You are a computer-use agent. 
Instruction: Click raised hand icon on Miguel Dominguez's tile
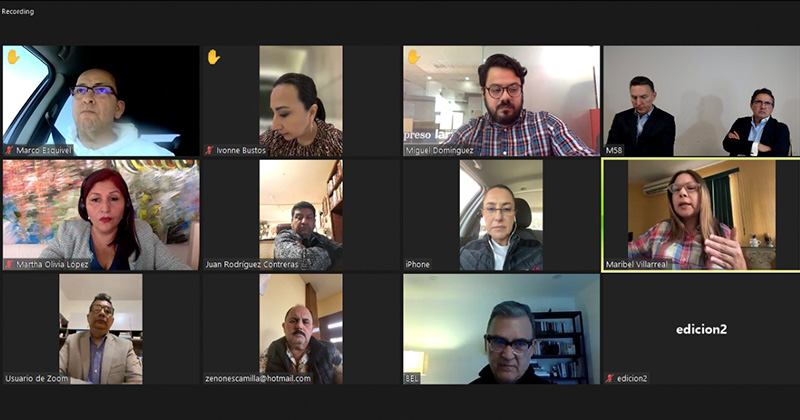pyautogui.click(x=414, y=57)
